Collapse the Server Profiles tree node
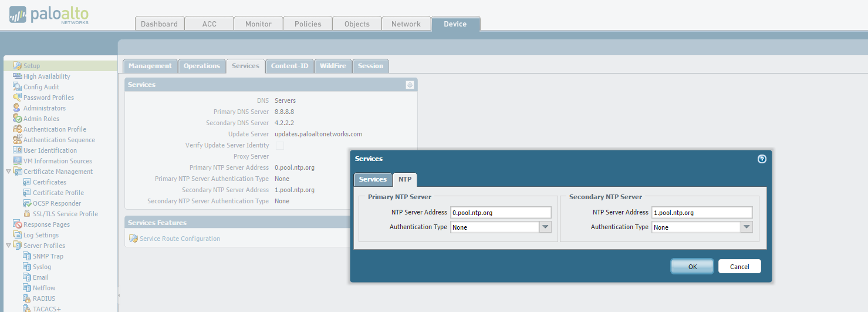 (8, 246)
